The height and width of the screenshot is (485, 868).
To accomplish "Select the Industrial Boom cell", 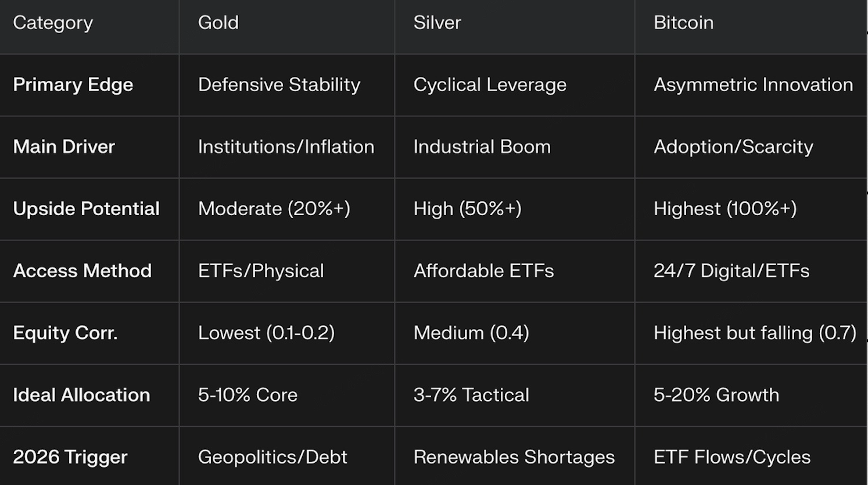I will [482, 147].
